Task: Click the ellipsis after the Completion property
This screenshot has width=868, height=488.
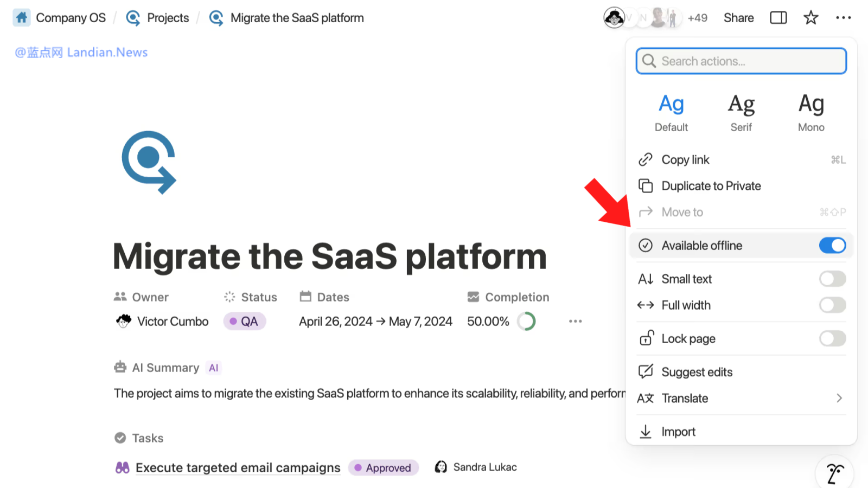Action: pyautogui.click(x=575, y=322)
